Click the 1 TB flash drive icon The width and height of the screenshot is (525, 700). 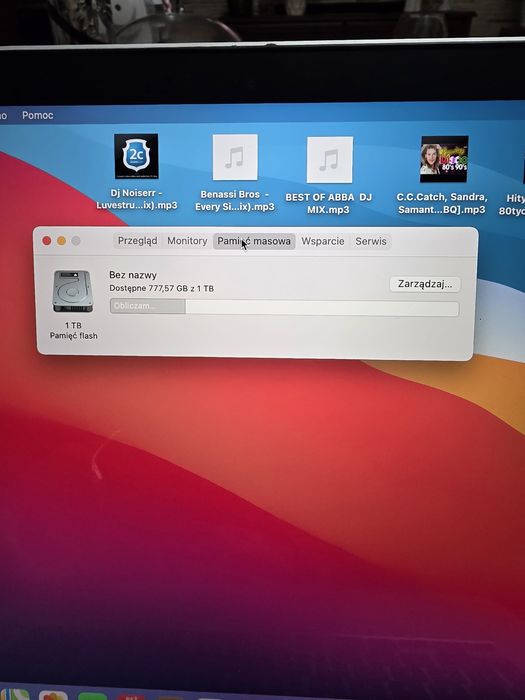pyautogui.click(x=73, y=291)
